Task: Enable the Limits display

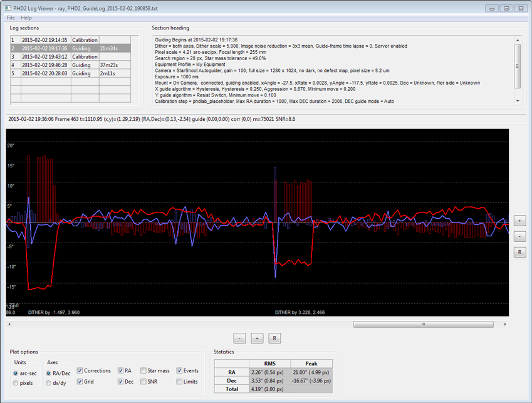Action: tap(179, 381)
